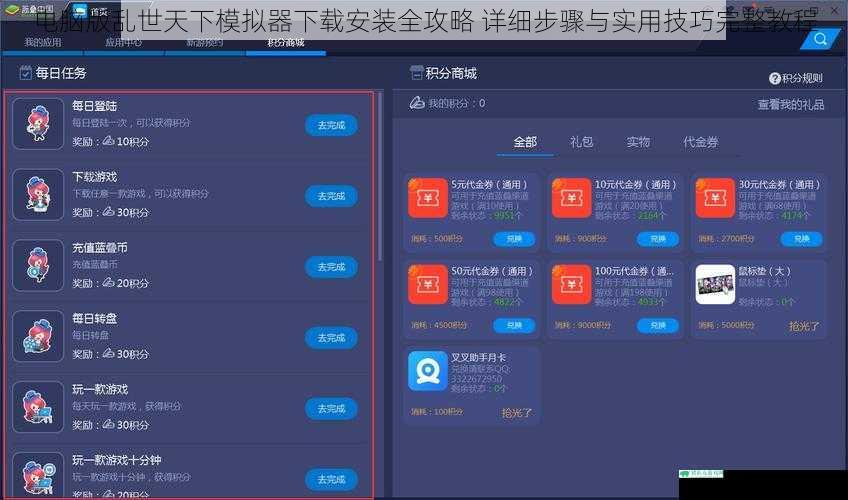Click the 下载游戏 mascot icon

point(38,195)
